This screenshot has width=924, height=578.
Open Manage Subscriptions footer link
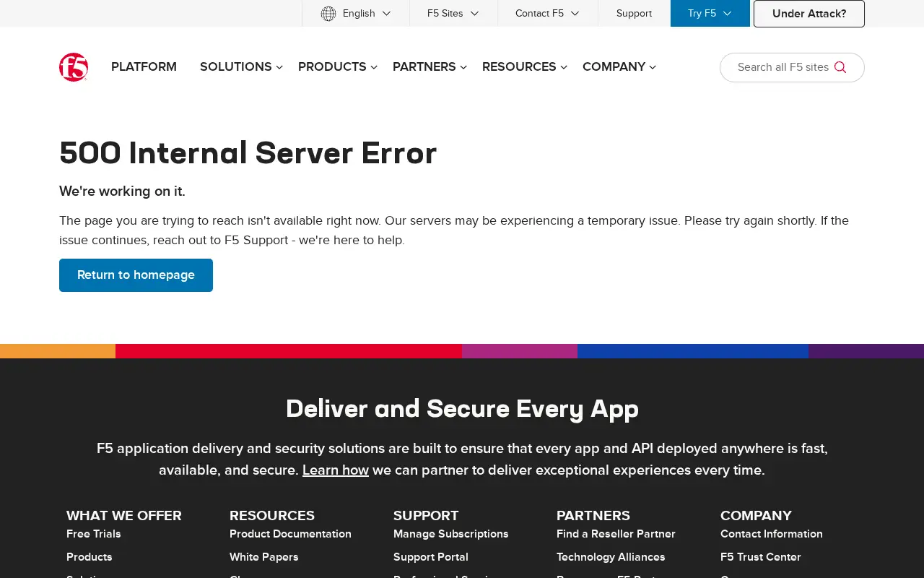click(x=451, y=534)
